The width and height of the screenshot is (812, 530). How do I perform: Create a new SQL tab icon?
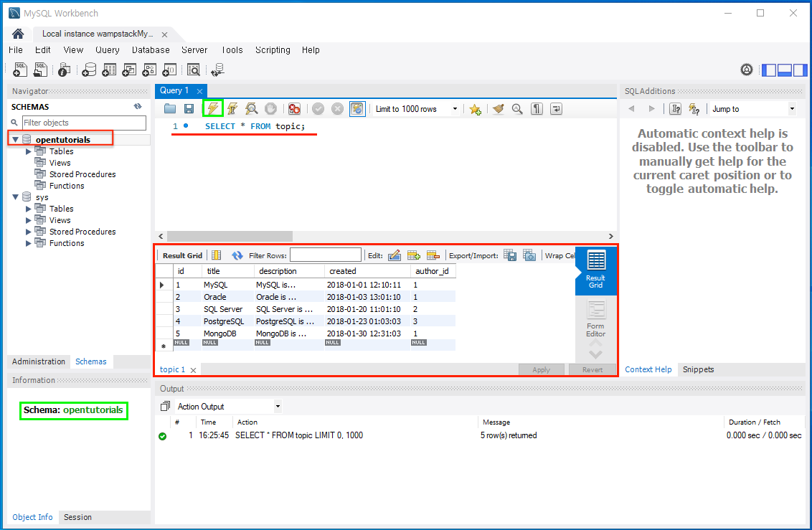click(x=19, y=70)
